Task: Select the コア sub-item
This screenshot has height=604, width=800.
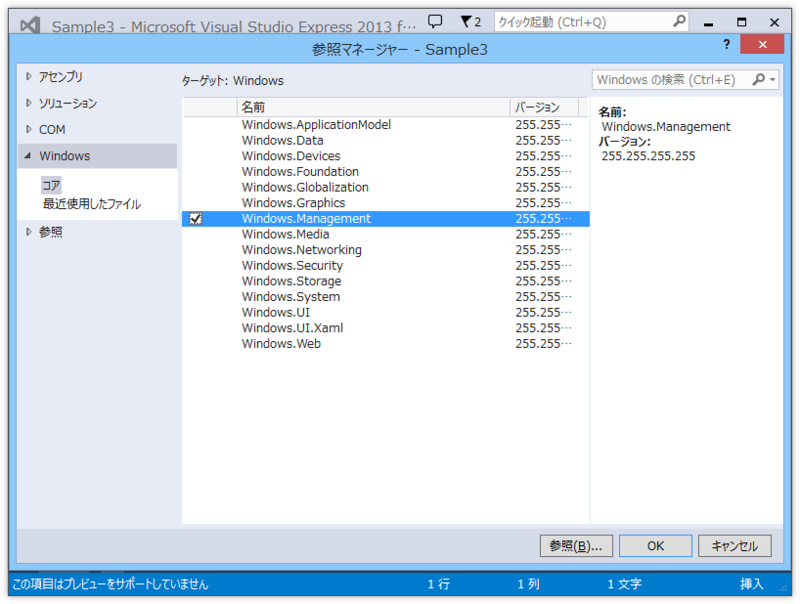Action: point(51,185)
